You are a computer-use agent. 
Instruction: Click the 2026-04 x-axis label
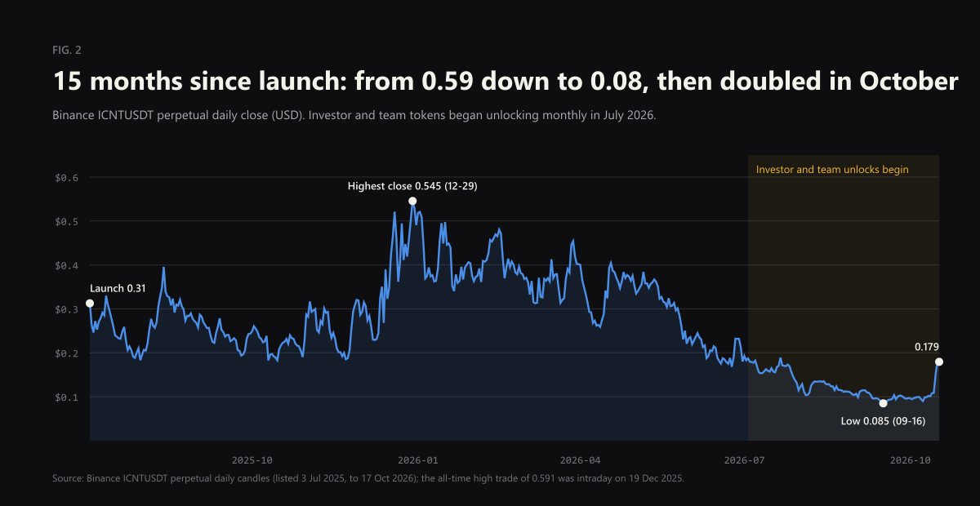coord(581,460)
